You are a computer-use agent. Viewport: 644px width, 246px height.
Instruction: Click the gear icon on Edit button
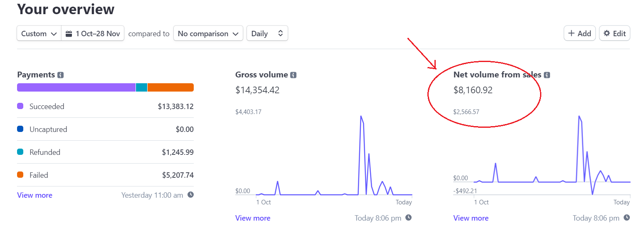pos(607,33)
